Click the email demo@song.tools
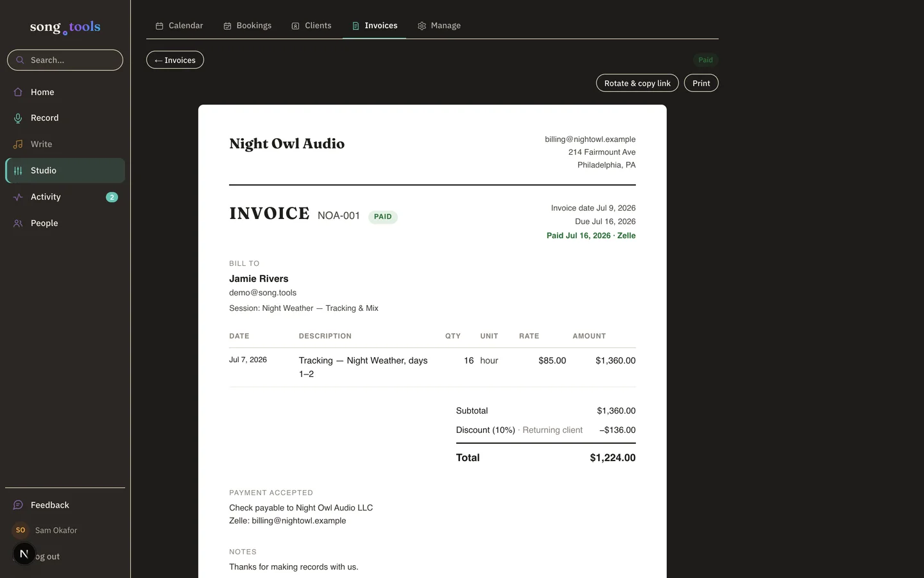Screen dimensions: 924x578 (x=262, y=293)
